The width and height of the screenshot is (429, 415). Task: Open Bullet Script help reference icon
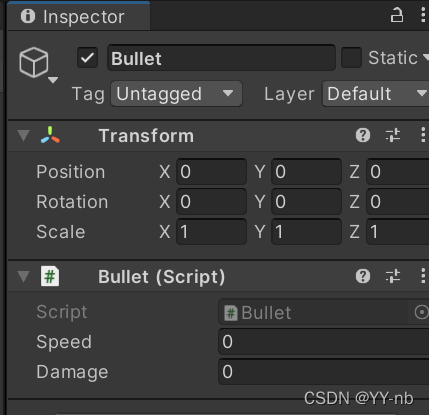(x=363, y=276)
